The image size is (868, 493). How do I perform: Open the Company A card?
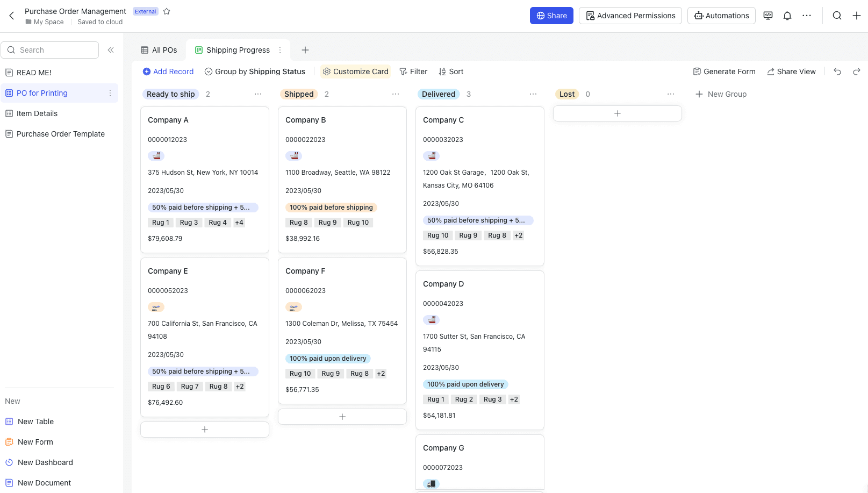(205, 180)
